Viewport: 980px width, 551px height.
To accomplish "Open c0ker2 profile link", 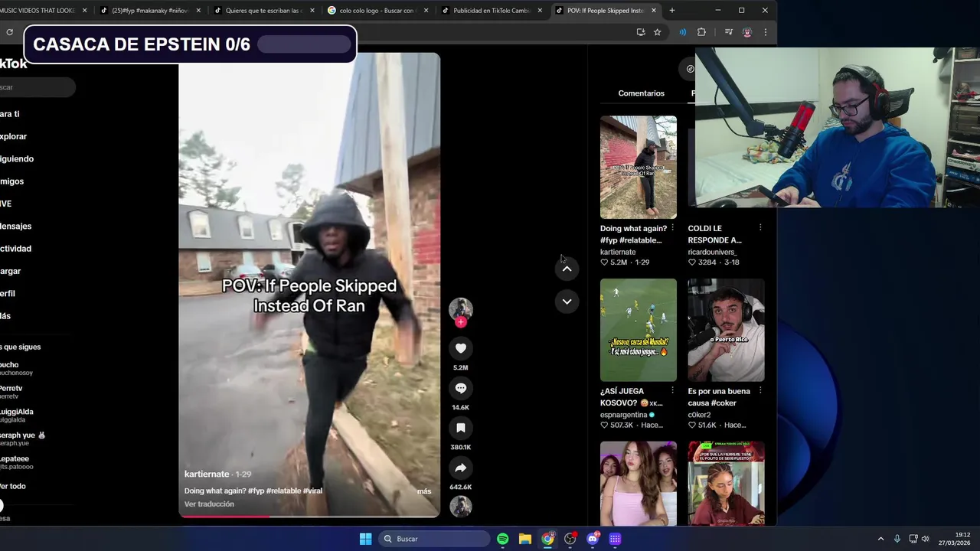I will pos(699,415).
